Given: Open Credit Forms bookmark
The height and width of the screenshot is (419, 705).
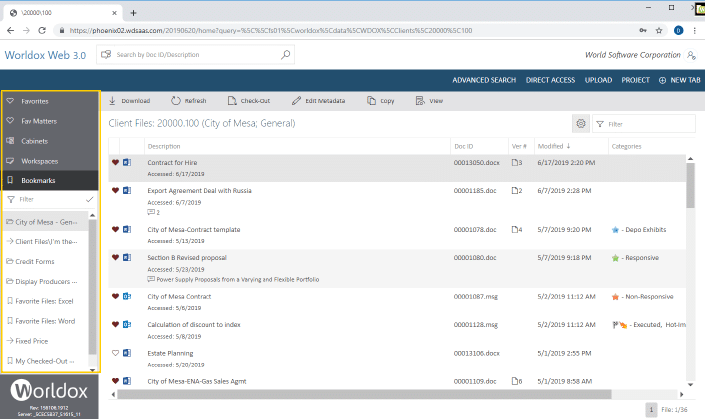Looking at the screenshot, I should pyautogui.click(x=46, y=262).
